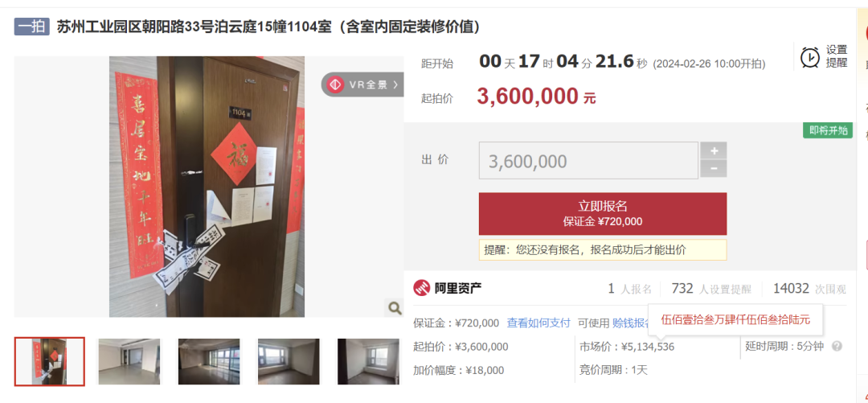Click the 阿里资产 logo icon
Screen dimensions: 868x403
pyautogui.click(x=422, y=288)
